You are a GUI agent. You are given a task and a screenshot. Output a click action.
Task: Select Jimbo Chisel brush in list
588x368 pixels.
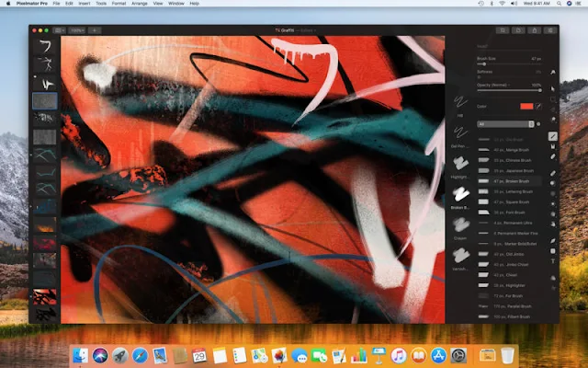[509, 265]
